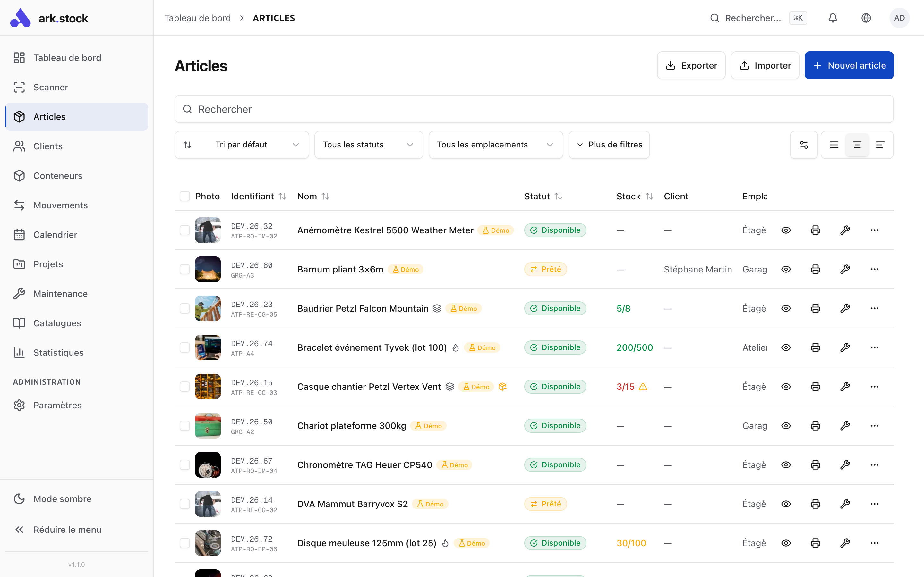Click the Exporter button

(x=691, y=66)
